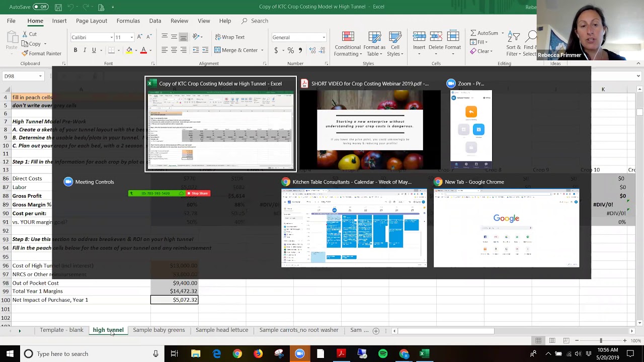Open Conditional Formatting menu

tap(348, 44)
